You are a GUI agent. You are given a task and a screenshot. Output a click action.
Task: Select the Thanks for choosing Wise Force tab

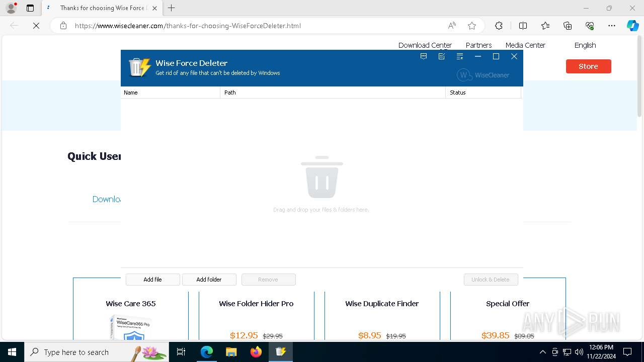[102, 8]
